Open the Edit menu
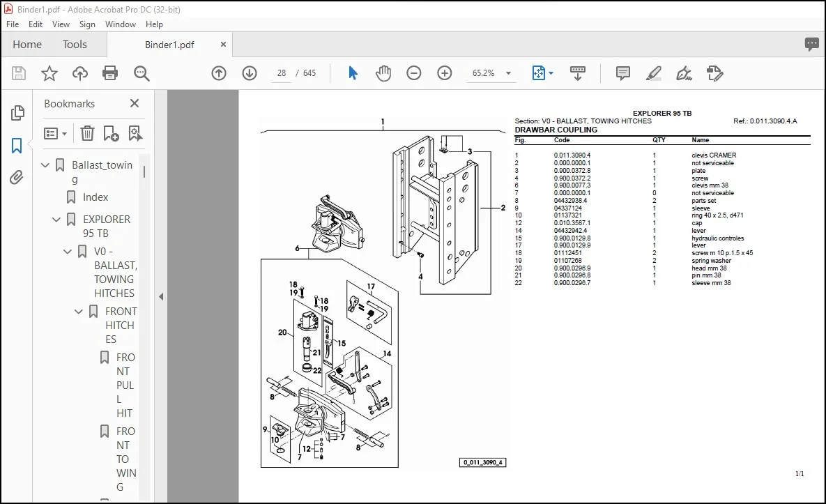Viewport: 826px width, 504px height. [x=36, y=24]
